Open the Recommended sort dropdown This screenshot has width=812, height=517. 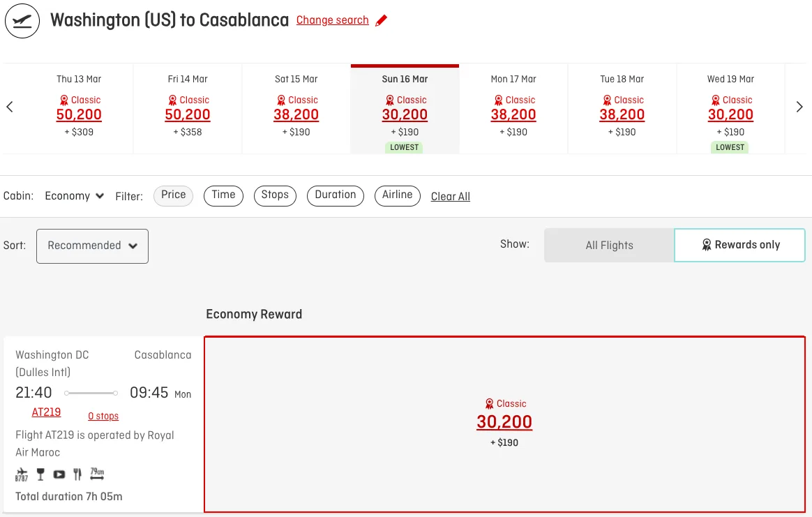[x=92, y=246]
